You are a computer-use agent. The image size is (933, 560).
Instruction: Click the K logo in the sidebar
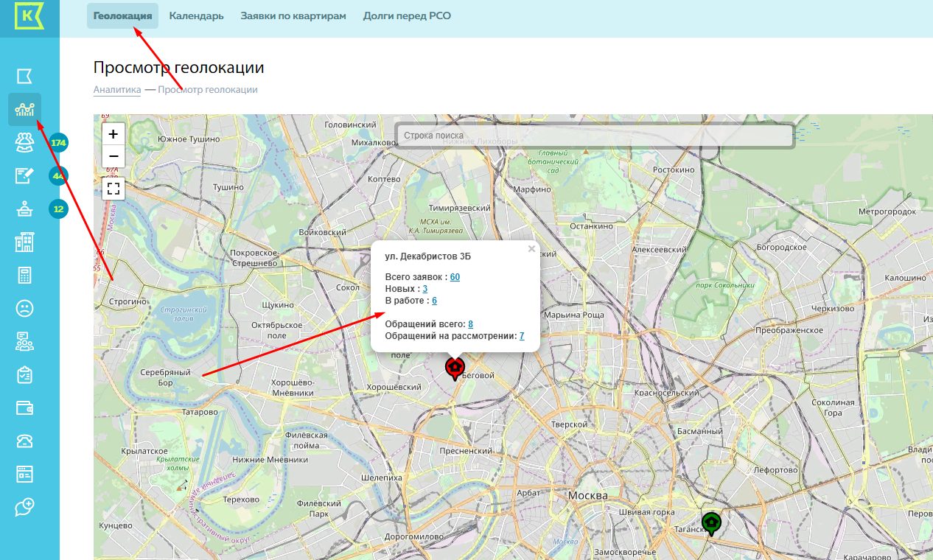(x=29, y=16)
